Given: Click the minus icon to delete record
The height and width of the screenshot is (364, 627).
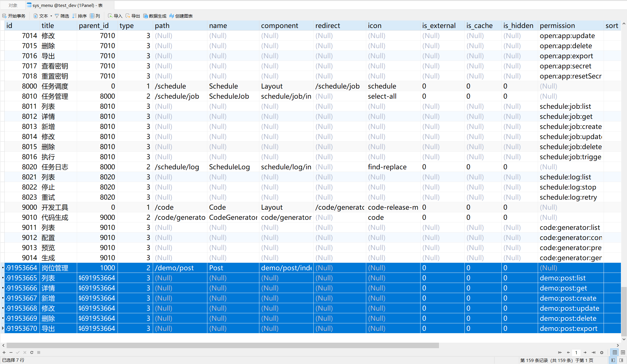Looking at the screenshot, I should pyautogui.click(x=11, y=352).
